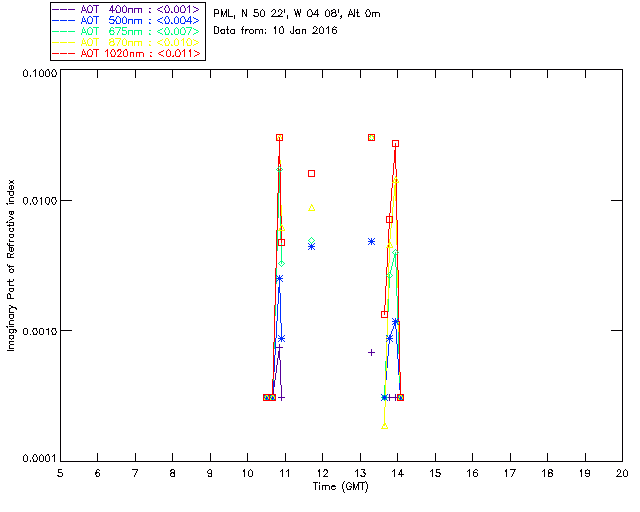Screen dimensions: 640x512
Task: Click the x-axis tick label 6
Action: (x=98, y=473)
